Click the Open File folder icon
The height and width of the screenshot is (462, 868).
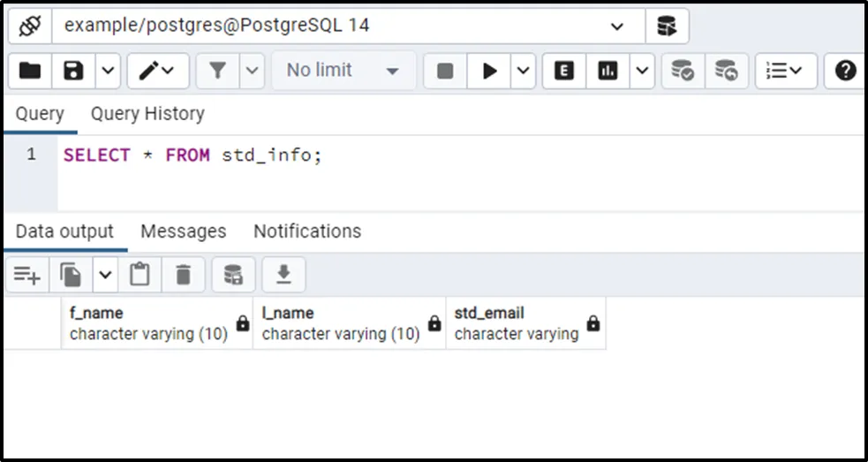point(30,71)
